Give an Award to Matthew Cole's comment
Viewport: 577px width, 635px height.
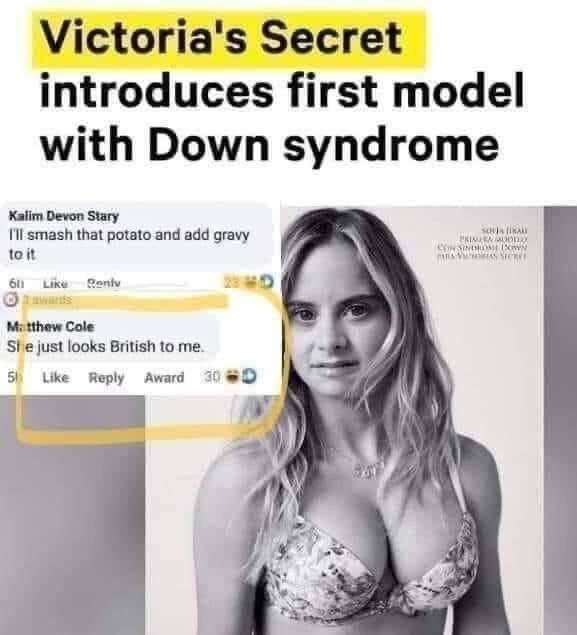point(164,378)
